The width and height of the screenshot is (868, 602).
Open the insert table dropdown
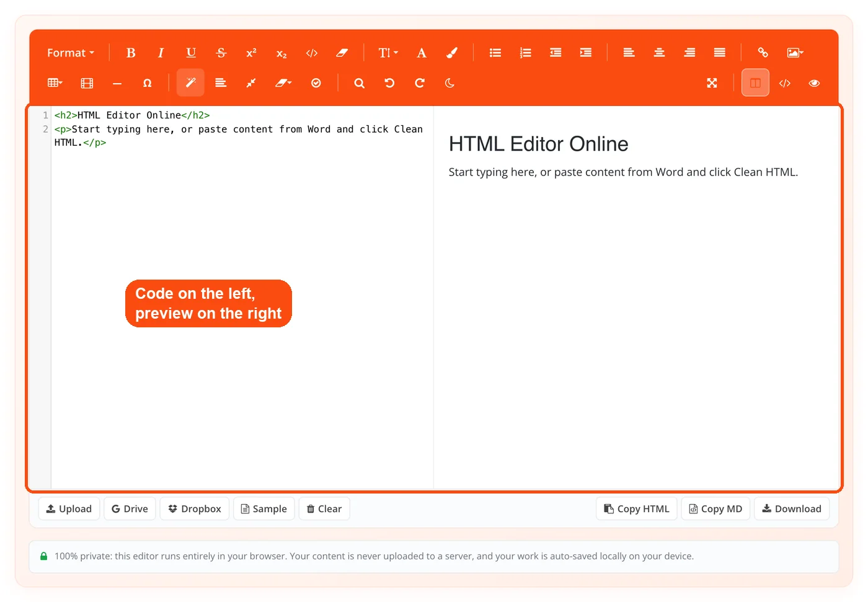tap(55, 83)
